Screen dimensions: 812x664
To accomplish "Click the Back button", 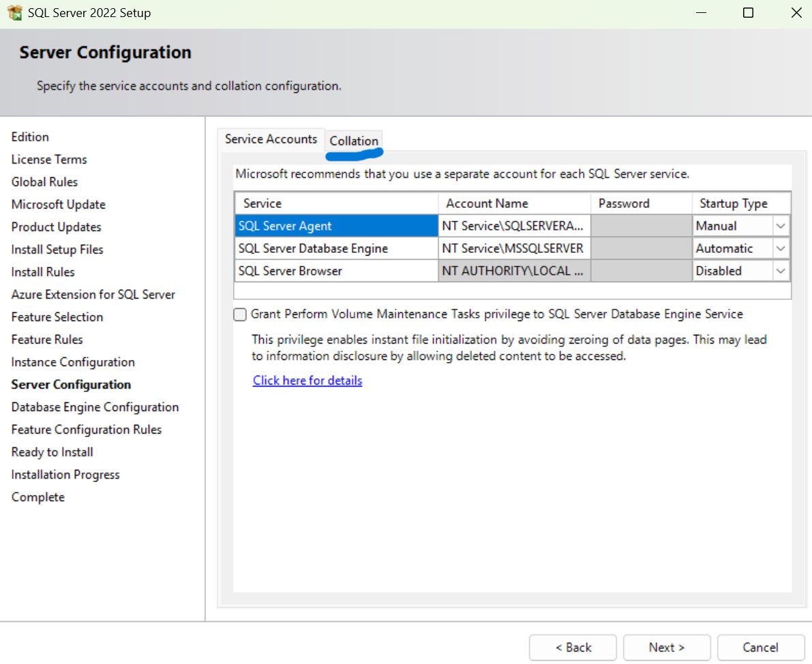I will 573,647.
